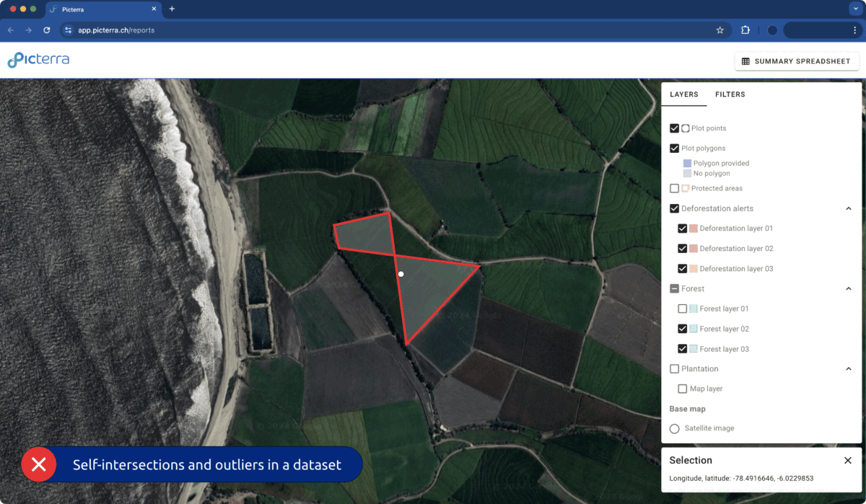Toggle the Plot polygons checkbox
Image resolution: width=866 pixels, height=504 pixels.
tap(674, 149)
